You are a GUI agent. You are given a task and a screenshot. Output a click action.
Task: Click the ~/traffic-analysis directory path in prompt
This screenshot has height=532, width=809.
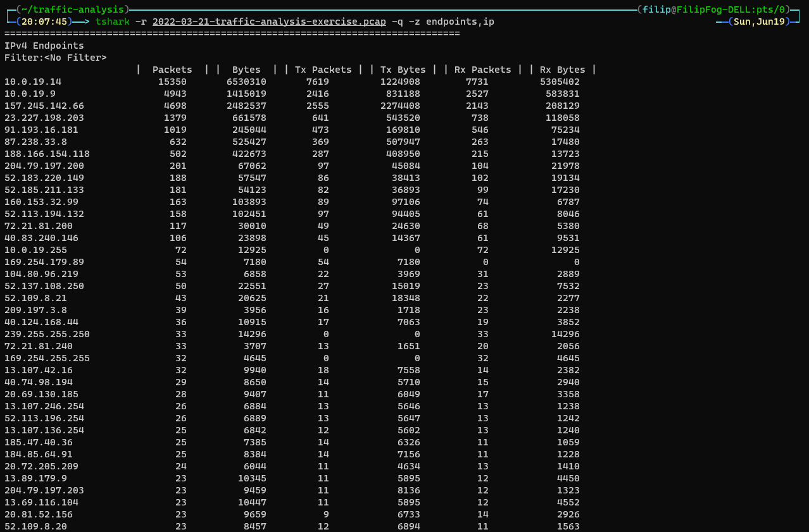point(73,9)
